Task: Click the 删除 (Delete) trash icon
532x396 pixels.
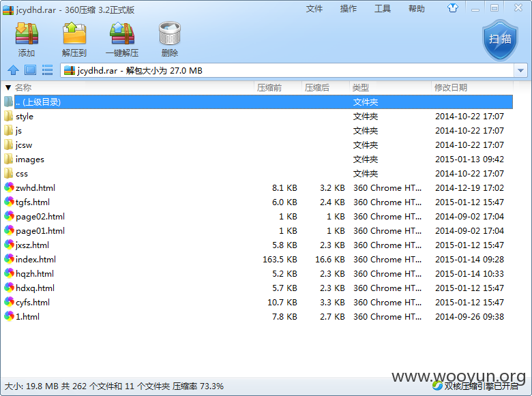Action: 170,34
